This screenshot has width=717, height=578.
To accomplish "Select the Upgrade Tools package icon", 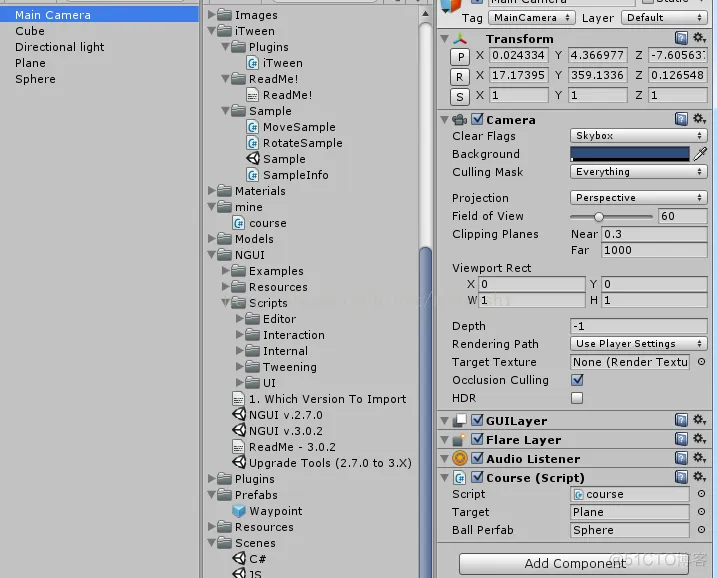I will 239,462.
